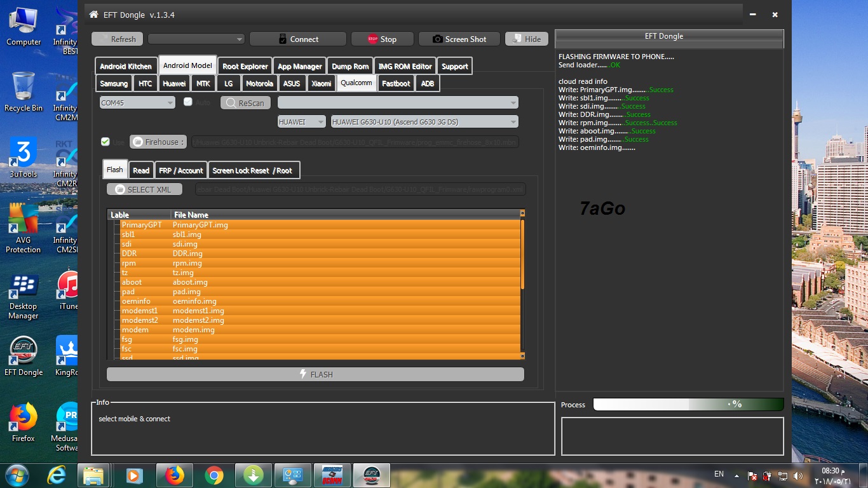
Task: Open Action Center flag in system tray
Action: 753,475
